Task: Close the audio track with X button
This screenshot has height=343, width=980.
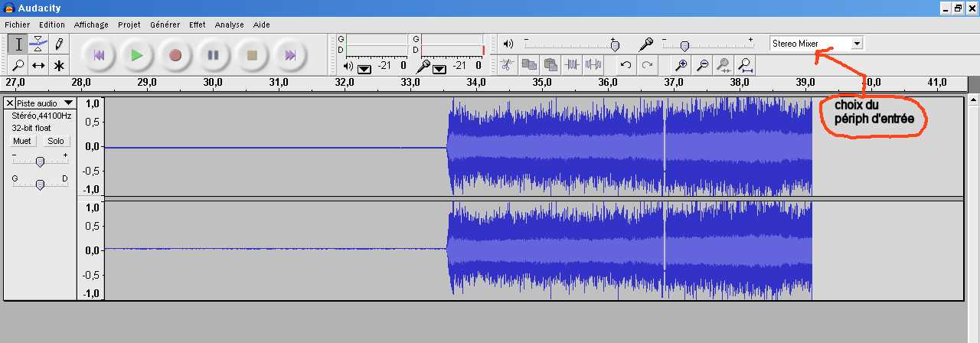Action: (9, 103)
